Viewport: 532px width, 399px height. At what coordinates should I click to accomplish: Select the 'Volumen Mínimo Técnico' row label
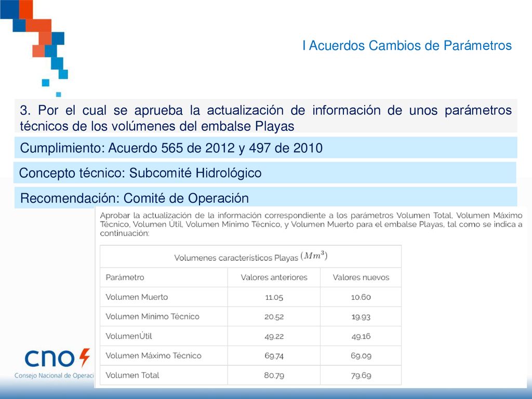coord(152,316)
